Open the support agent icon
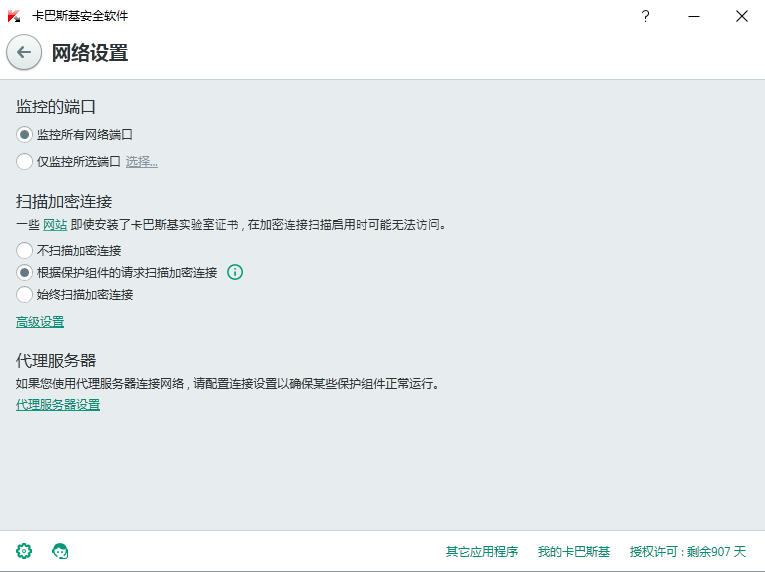The image size is (765, 572). pyautogui.click(x=60, y=551)
